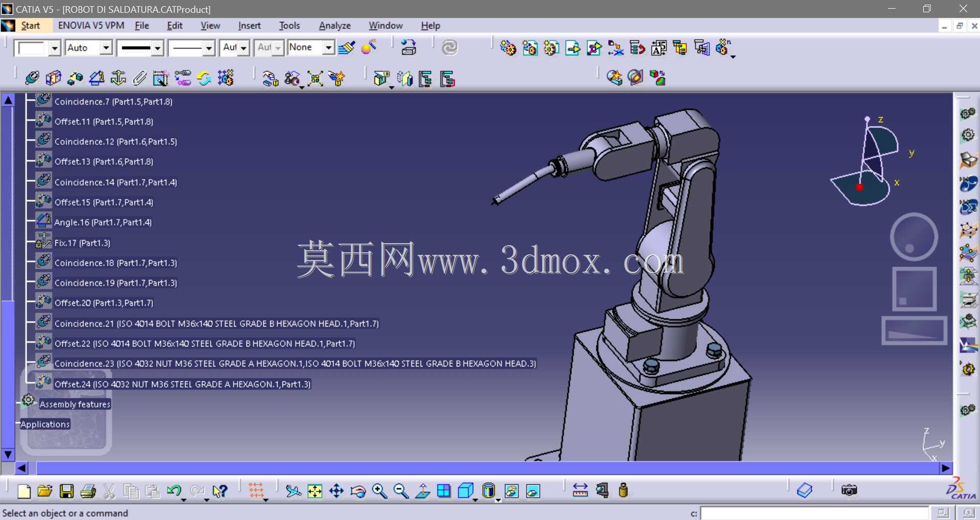Click the horizontal scrollbar right arrow
Screen dimensions: 980x520
[x=945, y=468]
